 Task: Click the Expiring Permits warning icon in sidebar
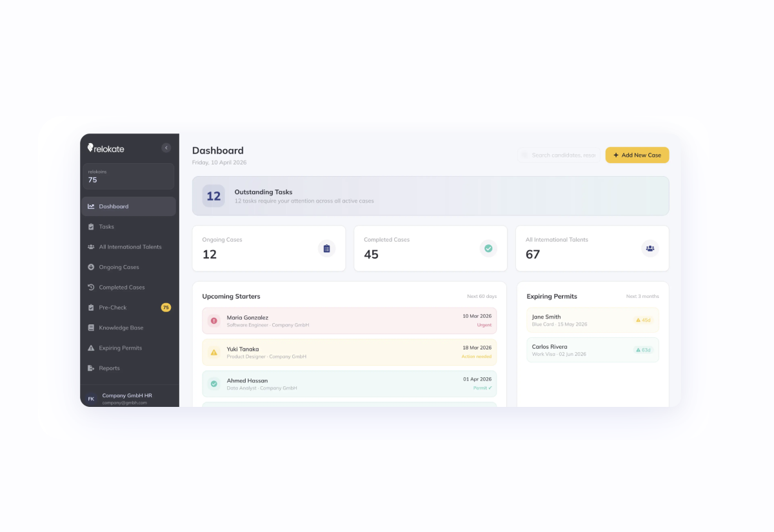coord(91,348)
